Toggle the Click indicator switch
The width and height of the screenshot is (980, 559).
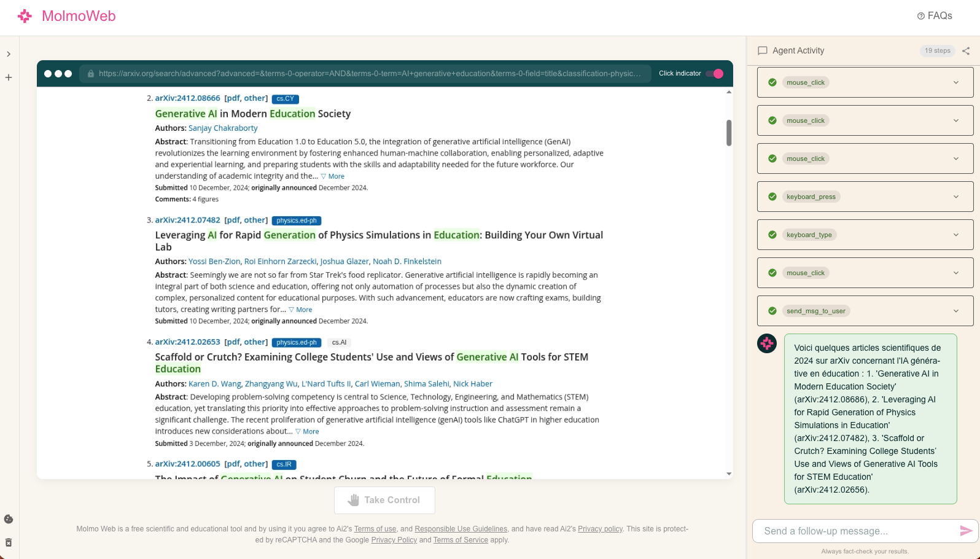[x=714, y=74]
